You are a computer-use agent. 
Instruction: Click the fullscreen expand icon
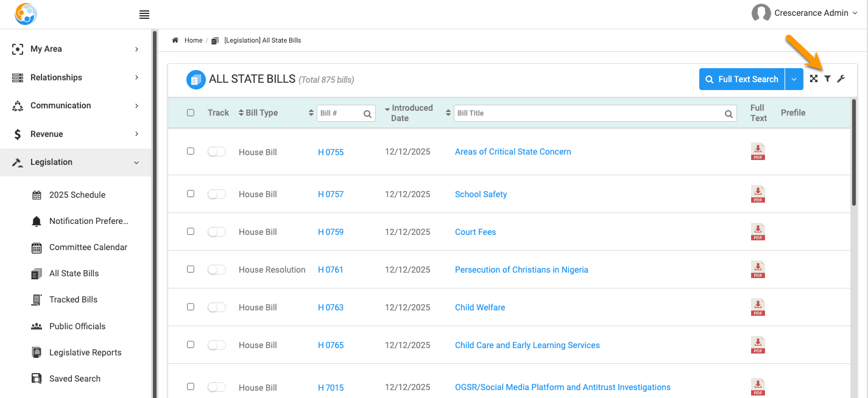[814, 79]
